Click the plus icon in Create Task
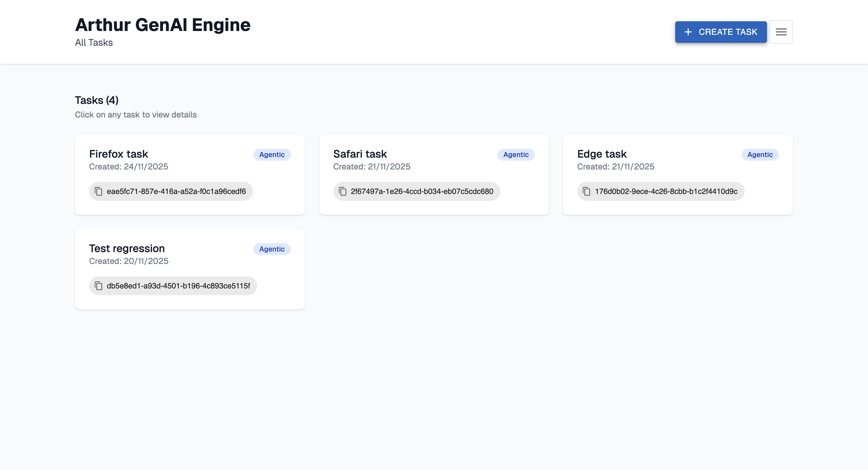The image size is (868, 470). point(688,32)
